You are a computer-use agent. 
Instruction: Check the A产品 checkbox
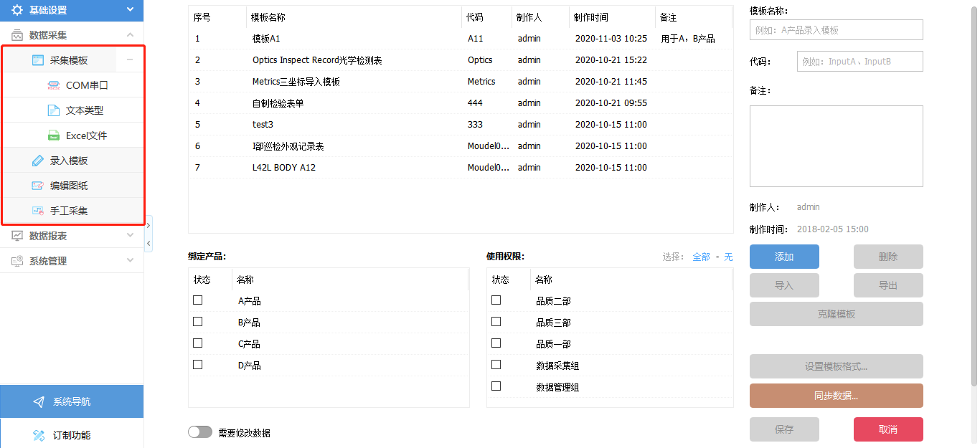click(198, 300)
